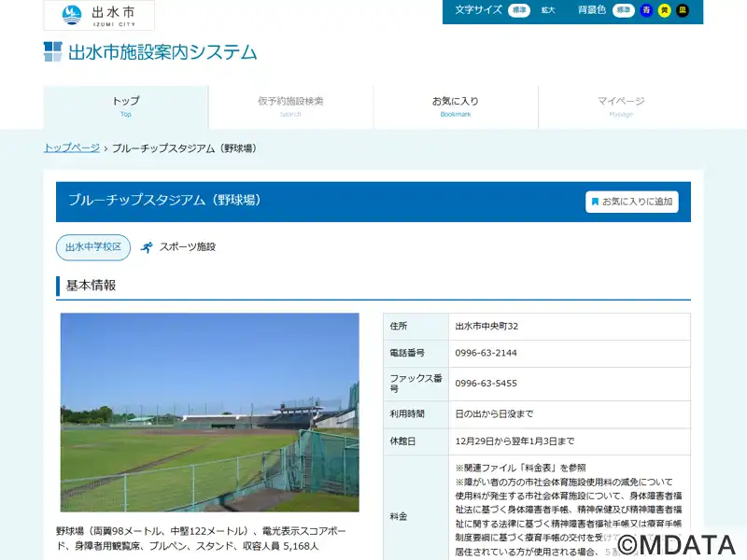Choose the blue 青 background color
747x560 pixels.
(646, 10)
